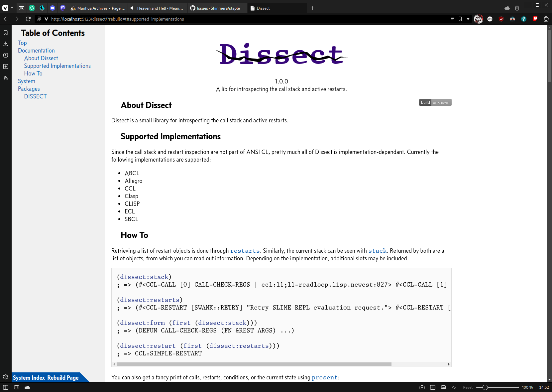
Task: Open the red video comment extension
Action: (535, 19)
